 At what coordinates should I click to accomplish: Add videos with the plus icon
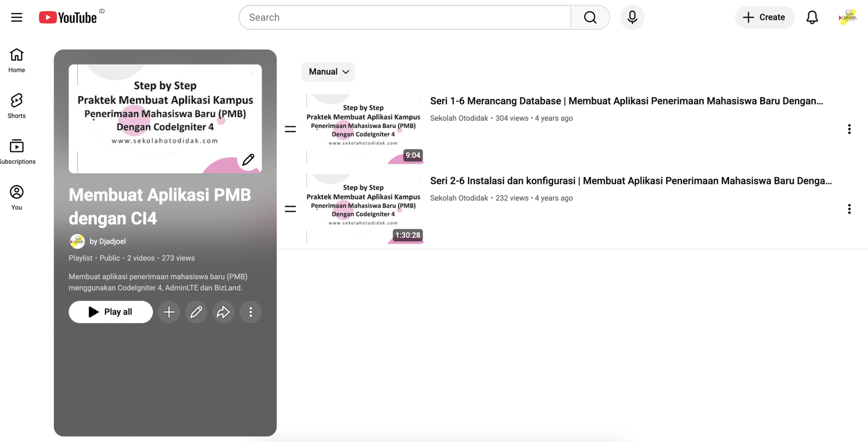169,312
